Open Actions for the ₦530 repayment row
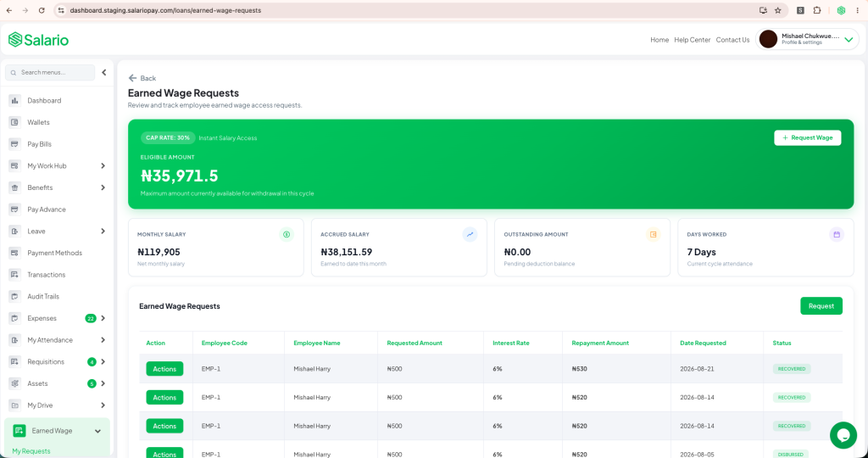868x458 pixels. 164,369
